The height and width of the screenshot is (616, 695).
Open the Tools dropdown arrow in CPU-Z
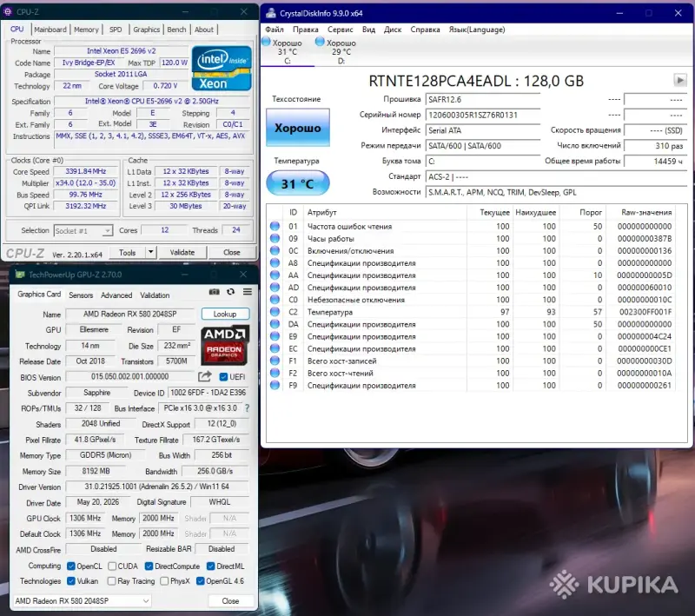click(150, 252)
